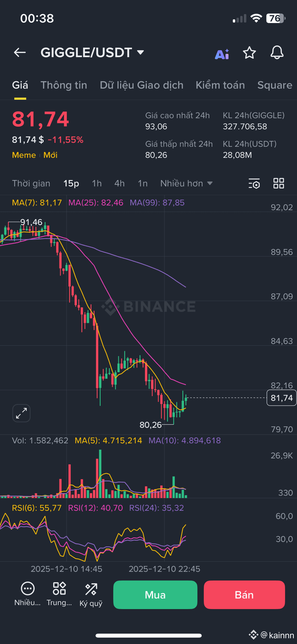Tap the Vol: 1.582,462 label
Image resolution: width=297 pixels, height=644 pixels.
coord(40,441)
